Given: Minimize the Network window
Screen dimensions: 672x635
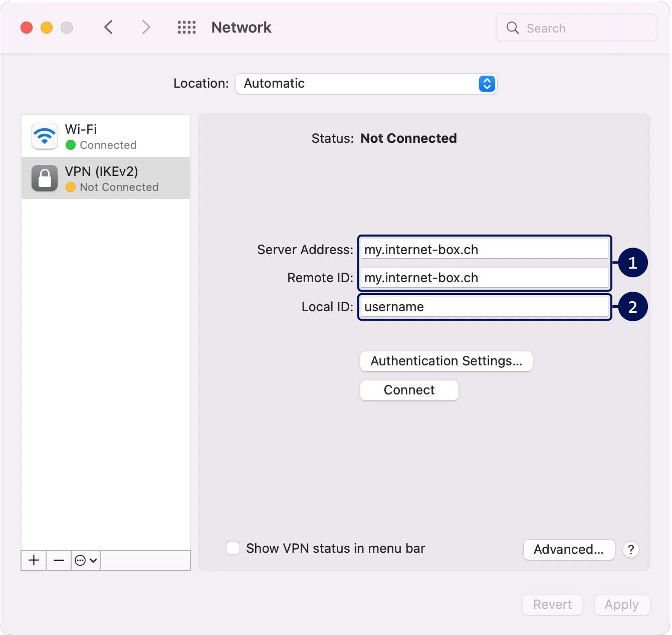Looking at the screenshot, I should tap(47, 28).
